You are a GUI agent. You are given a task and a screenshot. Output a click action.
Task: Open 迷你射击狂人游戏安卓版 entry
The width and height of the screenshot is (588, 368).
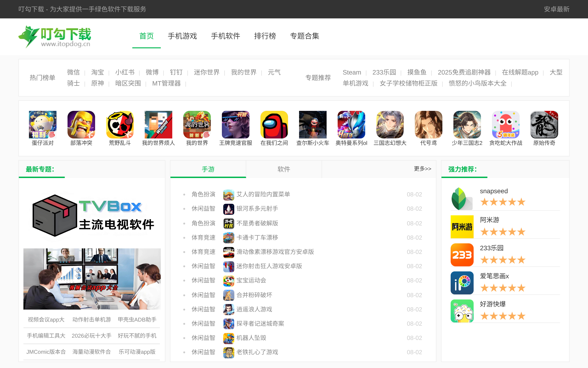coord(269,266)
